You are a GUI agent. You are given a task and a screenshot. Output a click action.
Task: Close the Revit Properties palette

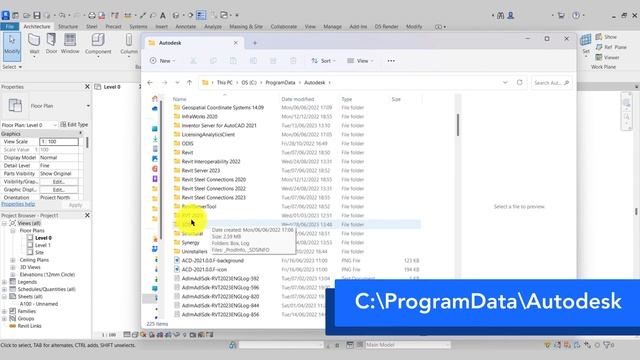tap(87, 87)
